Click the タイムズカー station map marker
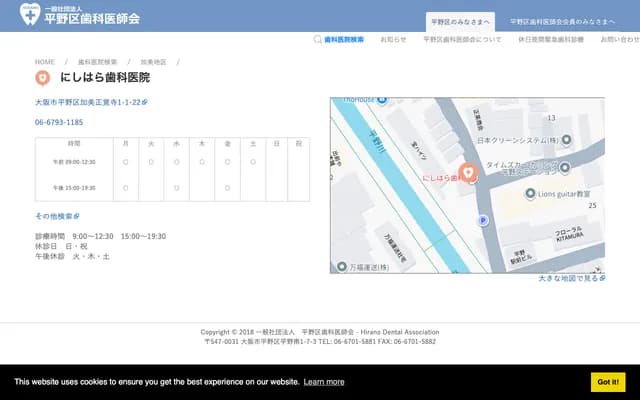 [x=564, y=167]
